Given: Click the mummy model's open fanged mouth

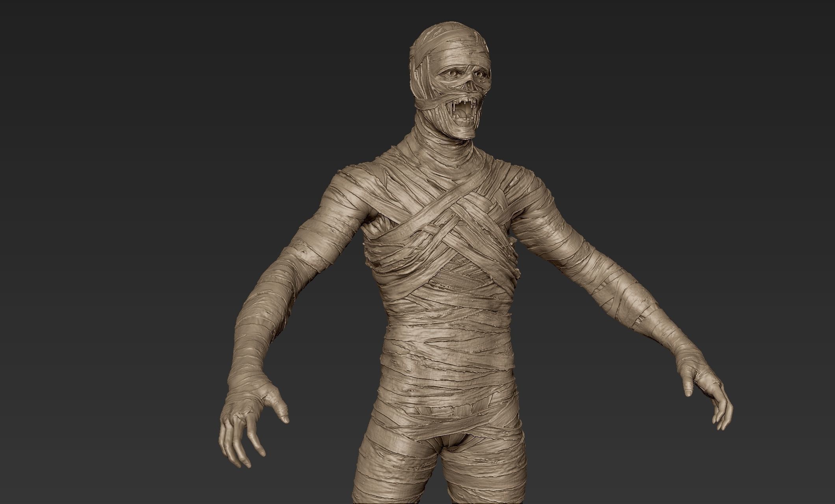Looking at the screenshot, I should (x=462, y=113).
